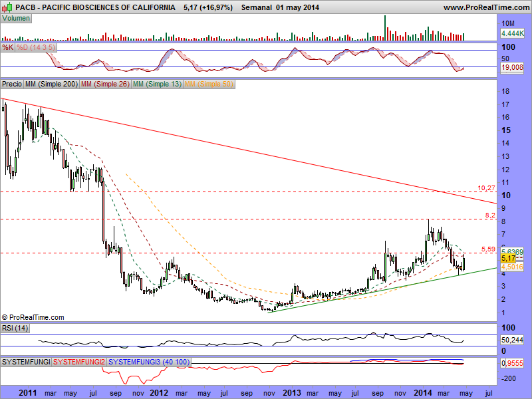Open the Volumen indicator label
The width and height of the screenshot is (532, 399).
click(x=16, y=19)
